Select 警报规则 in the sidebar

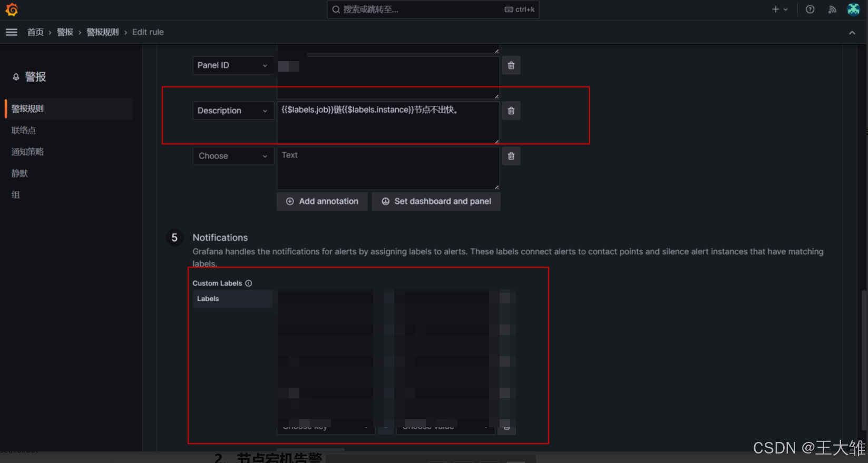click(x=69, y=109)
